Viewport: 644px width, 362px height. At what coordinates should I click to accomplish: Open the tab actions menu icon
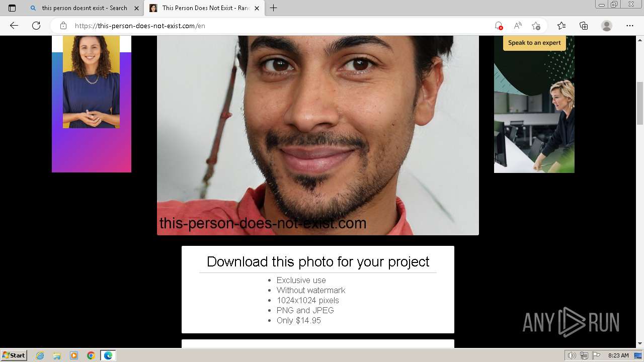pyautogui.click(x=12, y=8)
